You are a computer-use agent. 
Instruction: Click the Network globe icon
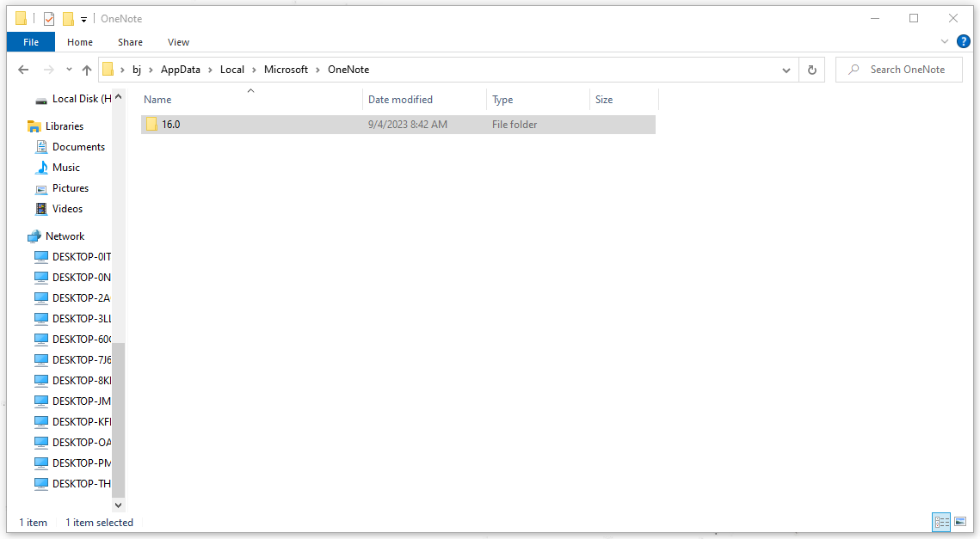tap(34, 236)
